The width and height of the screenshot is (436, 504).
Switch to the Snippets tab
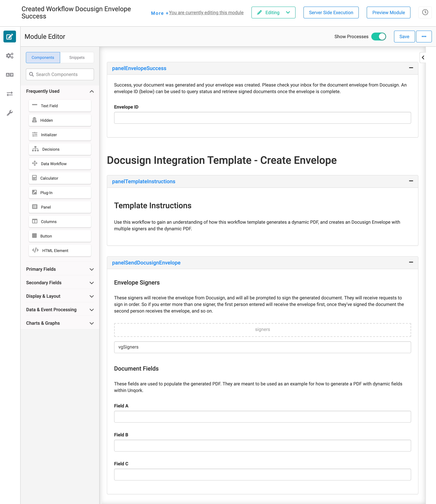[x=77, y=57]
